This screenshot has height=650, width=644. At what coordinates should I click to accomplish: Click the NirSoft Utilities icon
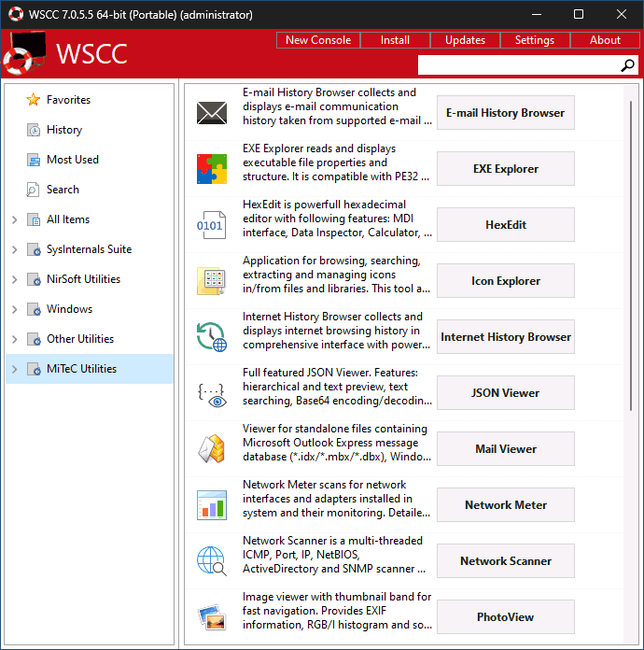34,279
